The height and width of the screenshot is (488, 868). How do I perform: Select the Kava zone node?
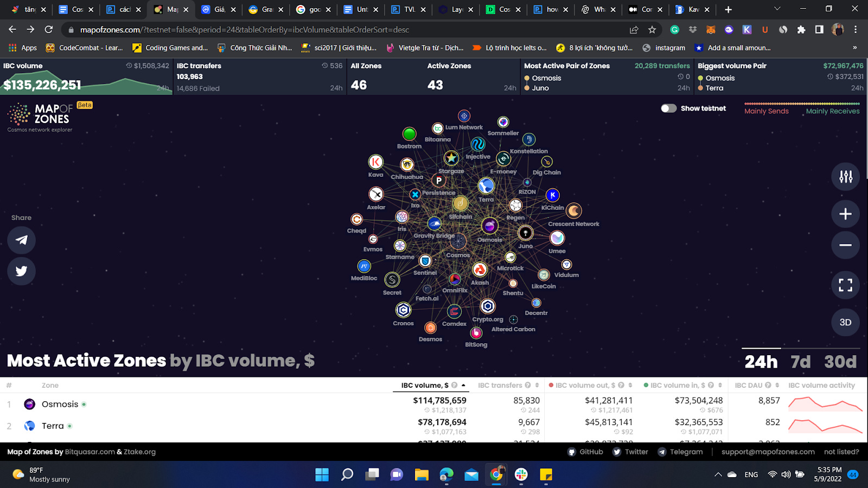pos(375,162)
